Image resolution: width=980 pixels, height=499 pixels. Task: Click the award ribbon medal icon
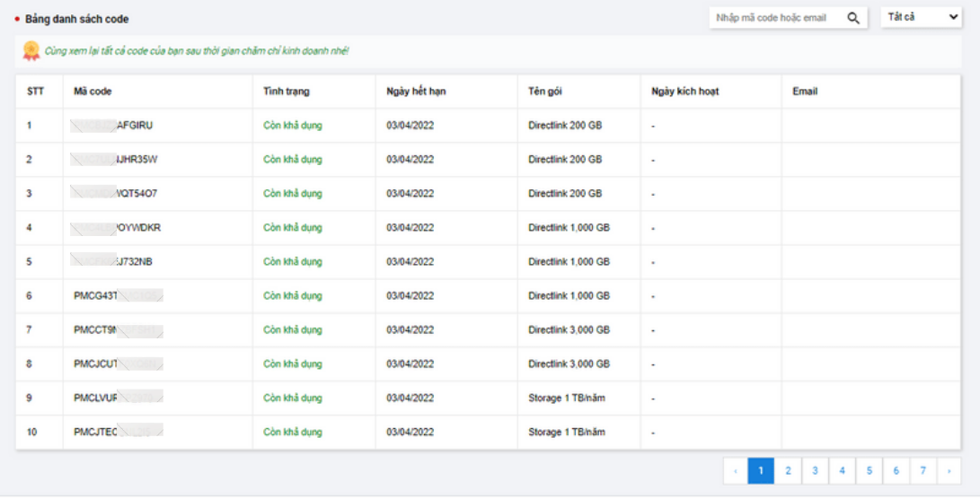click(31, 51)
